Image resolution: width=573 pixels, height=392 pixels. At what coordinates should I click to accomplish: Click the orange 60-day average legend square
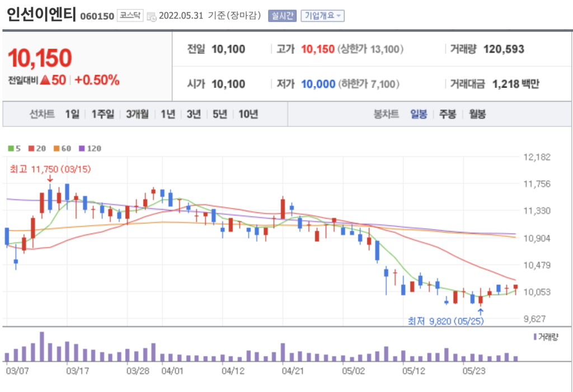tap(57, 149)
